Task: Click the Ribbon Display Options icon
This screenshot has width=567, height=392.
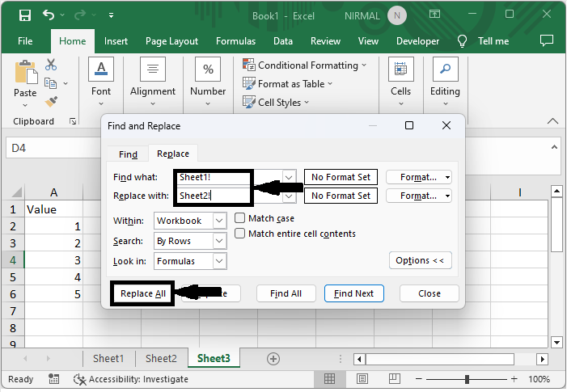Action: tap(434, 15)
